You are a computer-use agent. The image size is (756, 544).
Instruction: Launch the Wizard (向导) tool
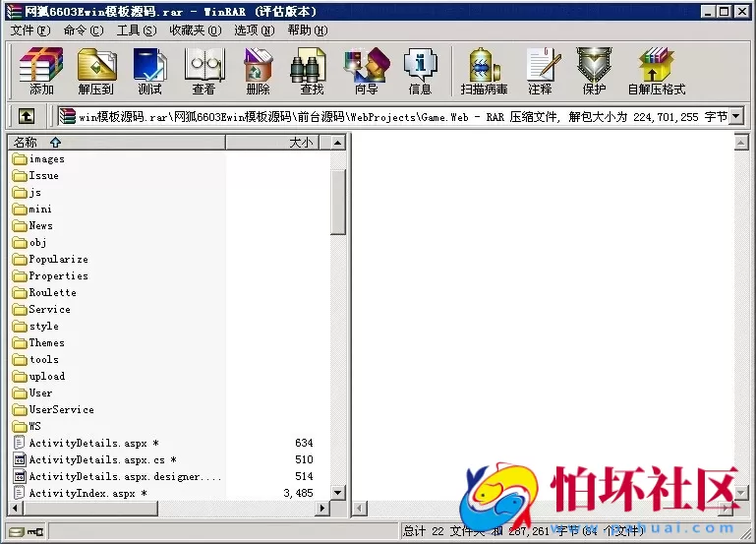tap(367, 71)
